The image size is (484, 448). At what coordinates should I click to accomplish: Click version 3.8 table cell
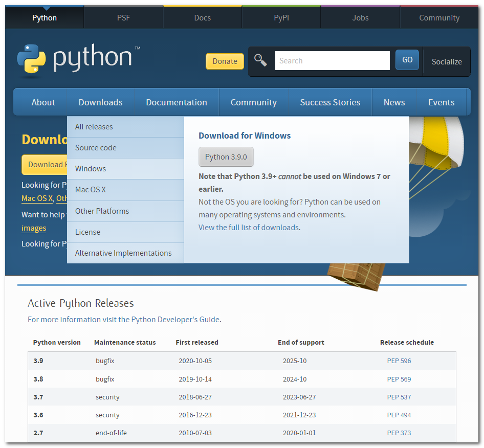point(38,379)
